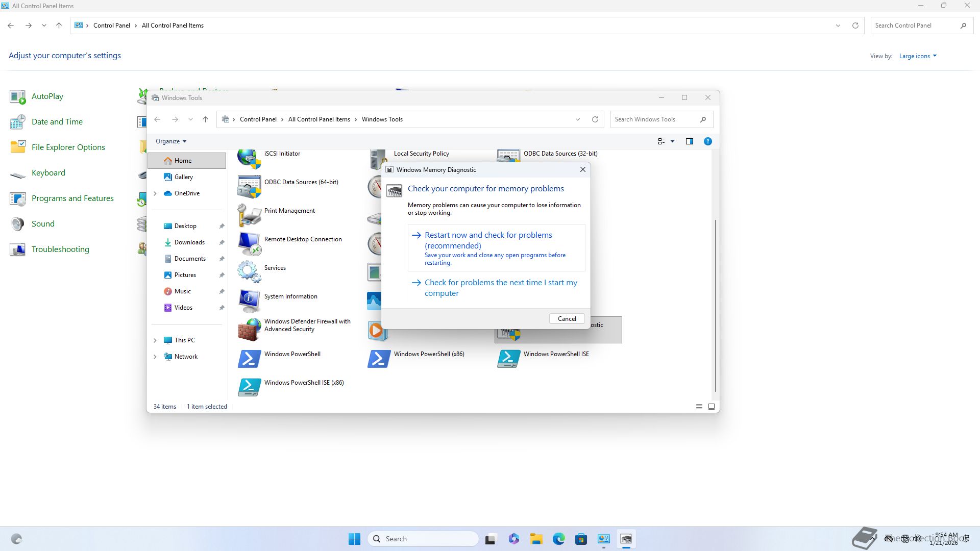The height and width of the screenshot is (551, 980).
Task: Open Print Management icon
Action: tap(249, 214)
